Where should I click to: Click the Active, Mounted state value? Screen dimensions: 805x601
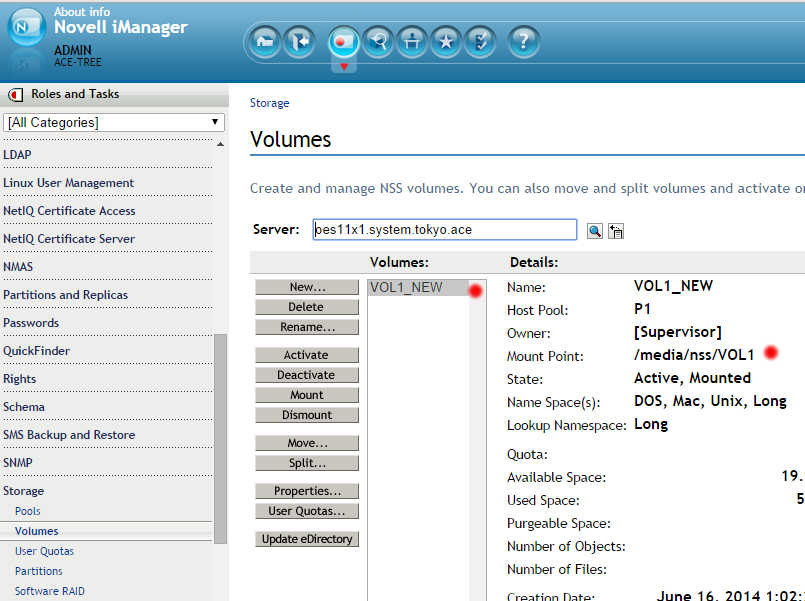pos(692,378)
